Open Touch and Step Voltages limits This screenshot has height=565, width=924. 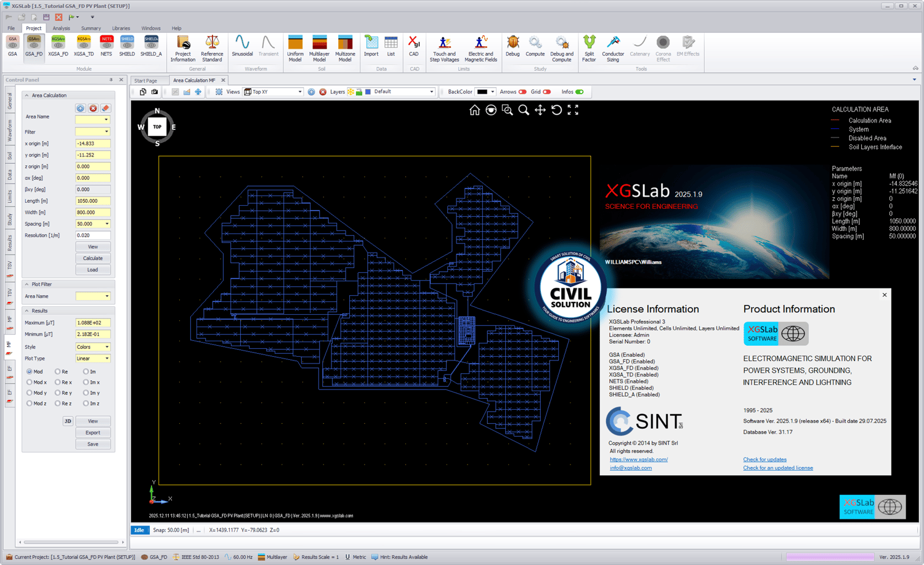point(444,49)
